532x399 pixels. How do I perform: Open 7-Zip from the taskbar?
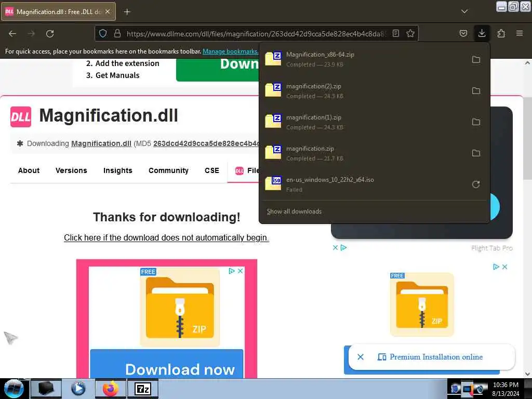[x=143, y=389]
